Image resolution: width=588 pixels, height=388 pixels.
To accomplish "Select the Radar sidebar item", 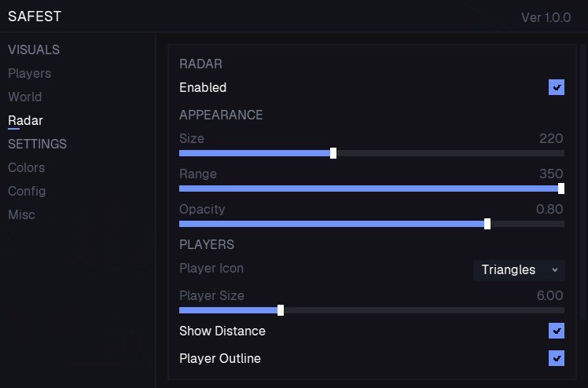I will coord(25,120).
